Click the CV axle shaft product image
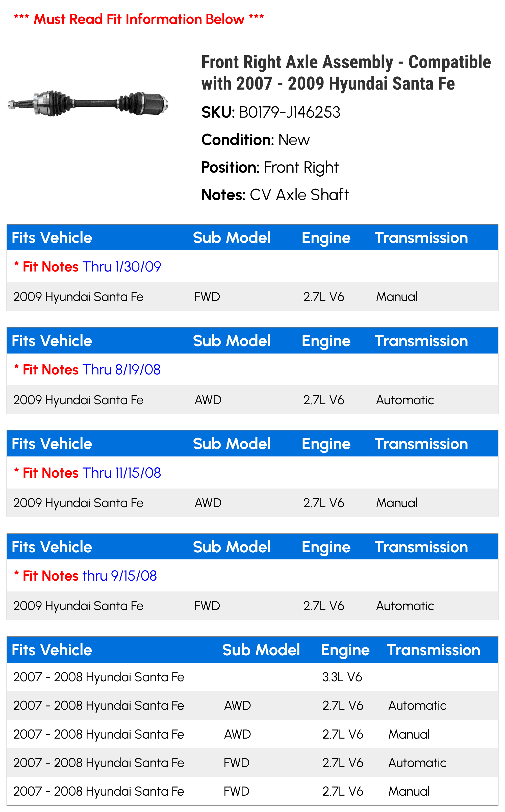 pyautogui.click(x=88, y=103)
